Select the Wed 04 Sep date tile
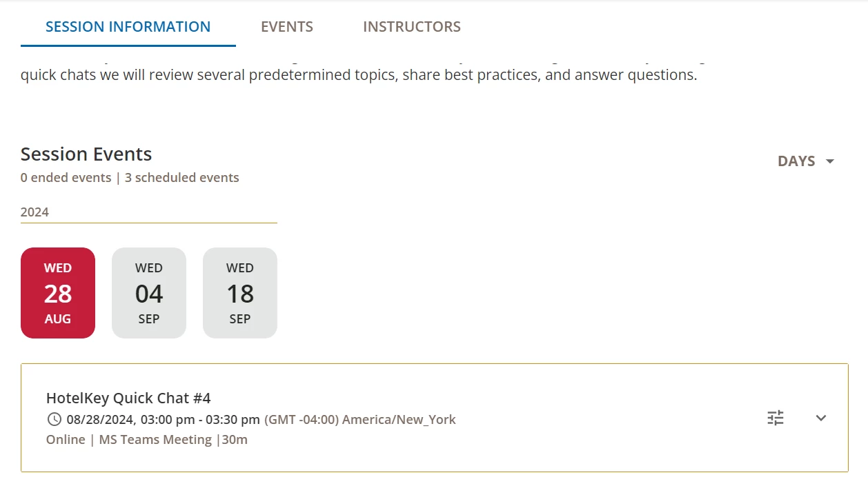Image resolution: width=868 pixels, height=486 pixels. pyautogui.click(x=149, y=293)
